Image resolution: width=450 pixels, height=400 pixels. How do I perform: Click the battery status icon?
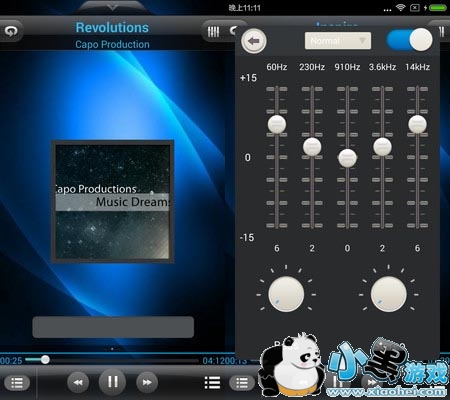point(438,7)
